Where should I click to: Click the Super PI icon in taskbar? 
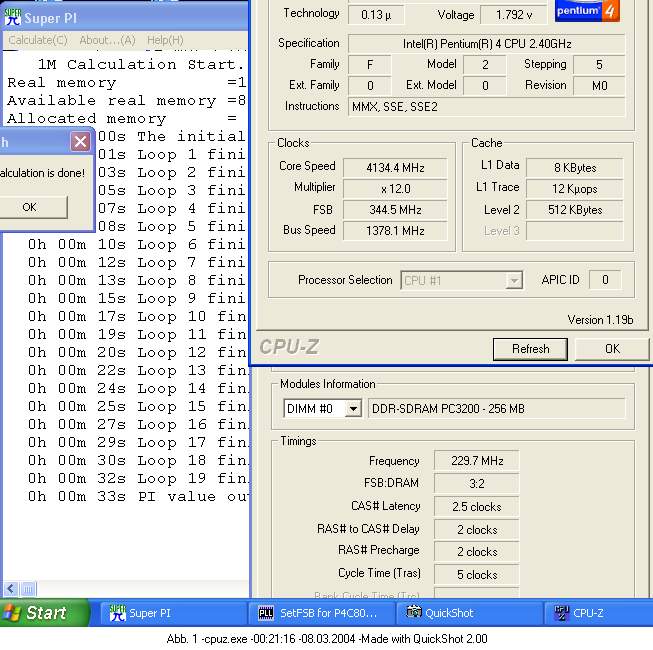[117, 613]
